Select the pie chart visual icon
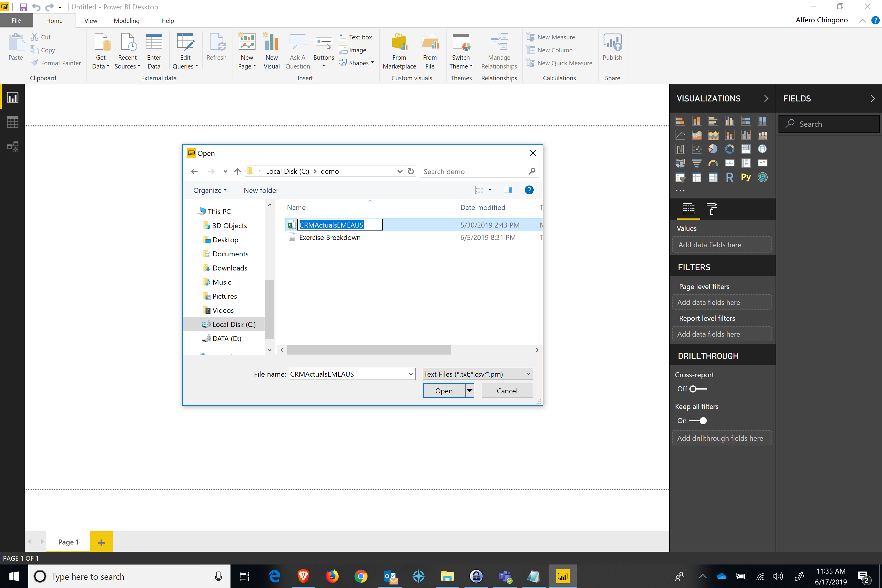882x588 pixels. [x=713, y=149]
